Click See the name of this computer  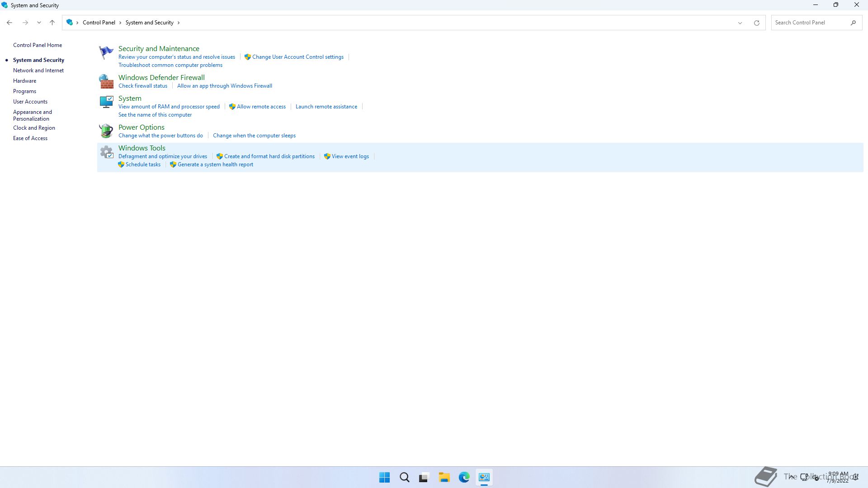(x=155, y=115)
